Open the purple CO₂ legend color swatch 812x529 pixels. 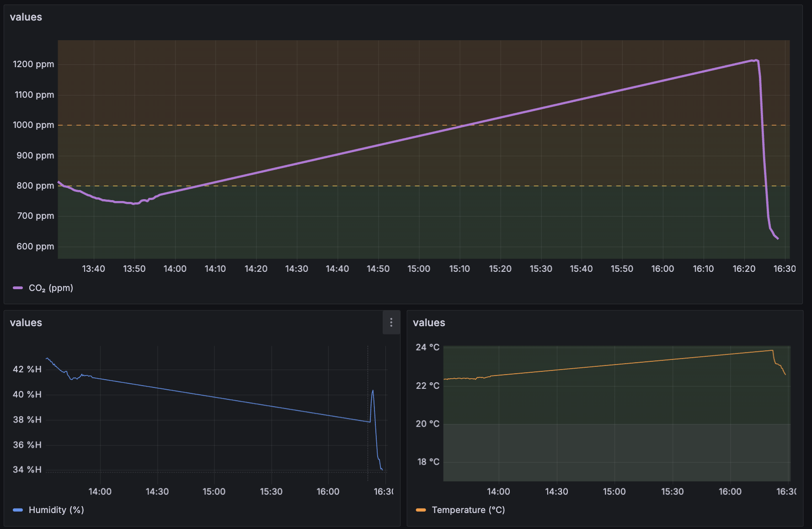[18, 288]
